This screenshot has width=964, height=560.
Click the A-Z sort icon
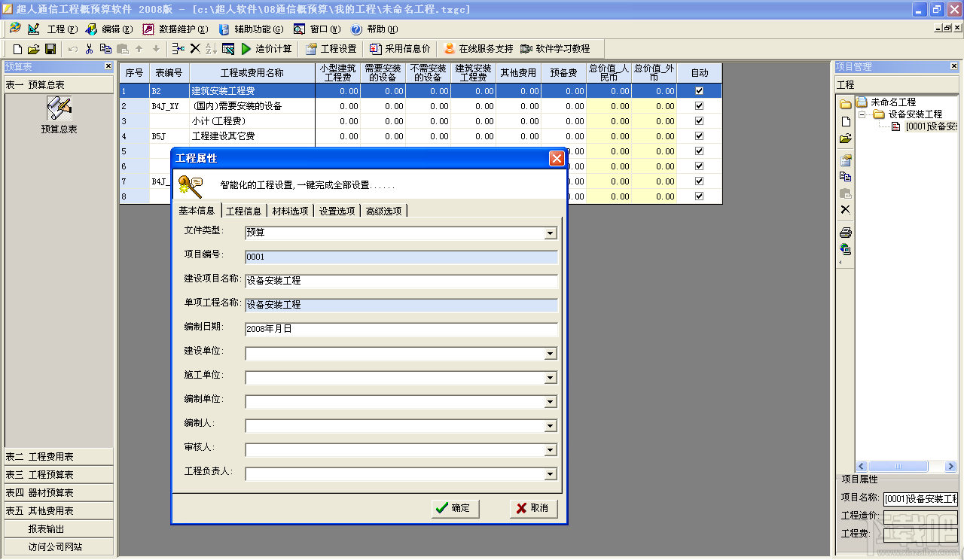click(211, 49)
